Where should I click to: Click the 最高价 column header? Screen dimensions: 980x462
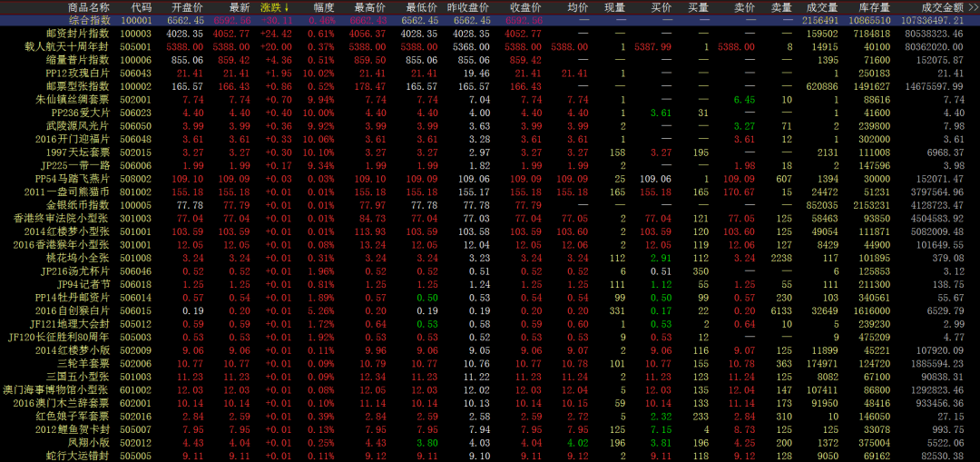[370, 7]
